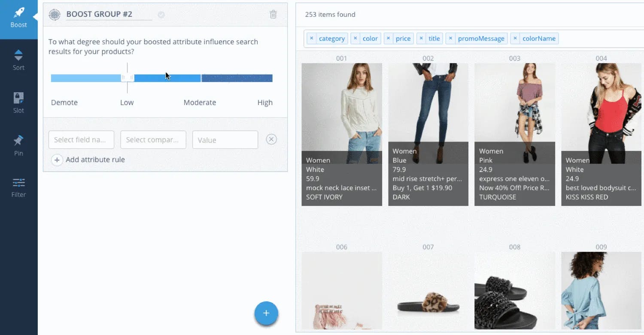The height and width of the screenshot is (335, 644).
Task: Open the Select field name dropdown
Action: click(82, 140)
